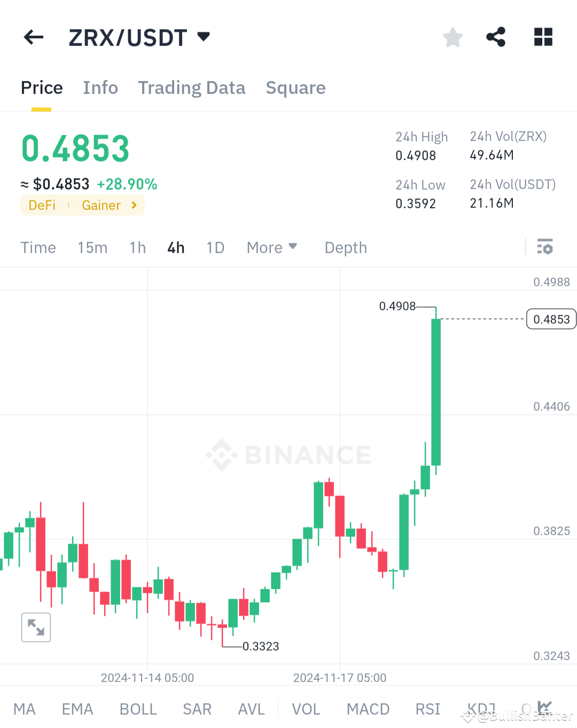Switch to the Info tab
Image resolution: width=577 pixels, height=728 pixels.
point(100,88)
